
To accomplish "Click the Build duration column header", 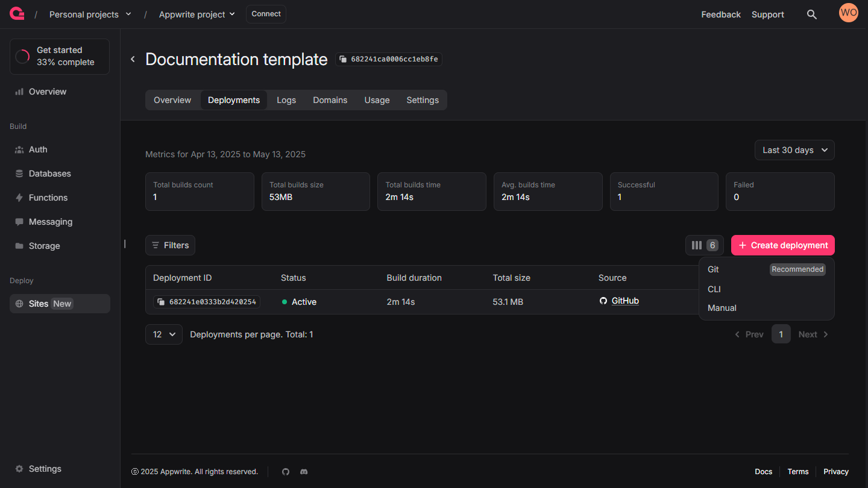I will (414, 278).
